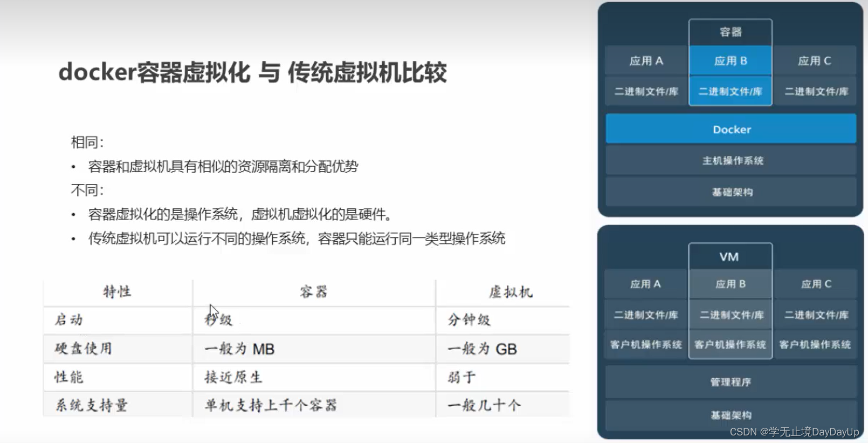Click the "接近原生" cell
Screen dimensions: 868x443
233,377
